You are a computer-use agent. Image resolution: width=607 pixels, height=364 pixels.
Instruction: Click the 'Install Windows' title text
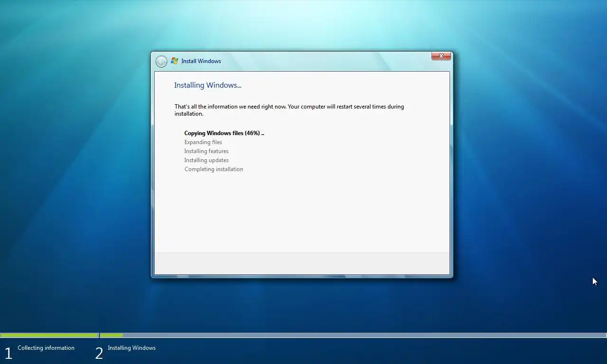tap(201, 61)
